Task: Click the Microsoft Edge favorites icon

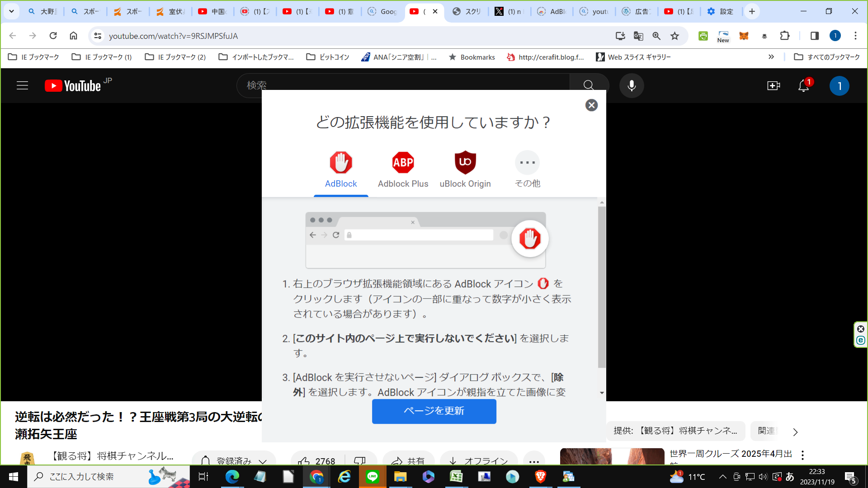Action: click(x=674, y=36)
